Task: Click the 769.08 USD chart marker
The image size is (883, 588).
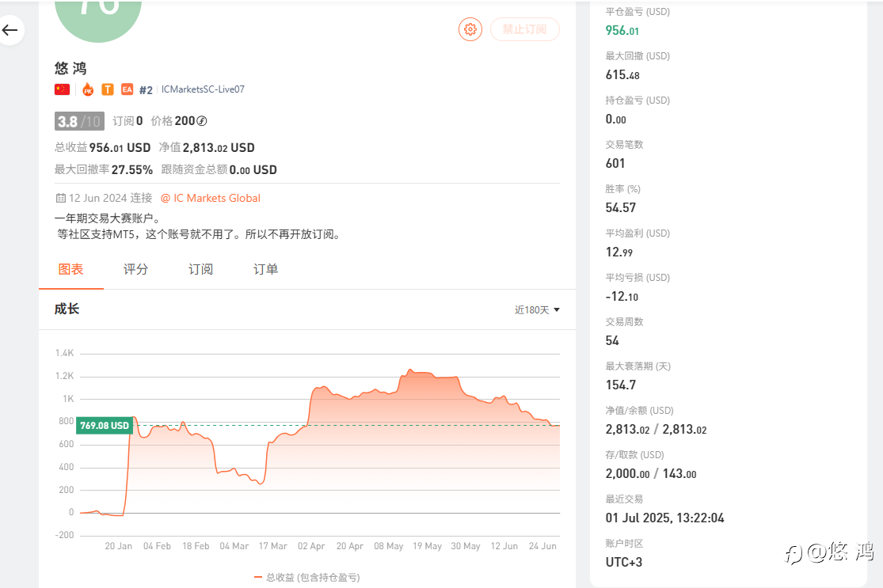Action: (x=105, y=426)
